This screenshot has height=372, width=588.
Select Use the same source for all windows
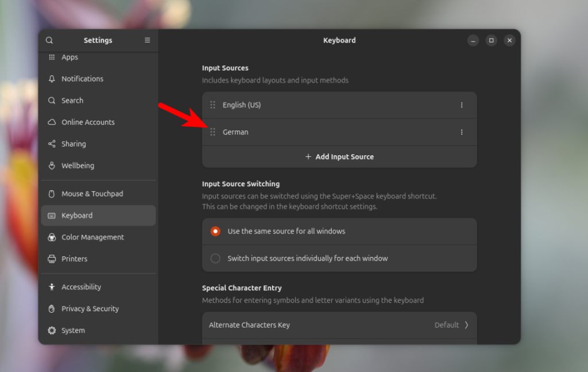tap(215, 231)
